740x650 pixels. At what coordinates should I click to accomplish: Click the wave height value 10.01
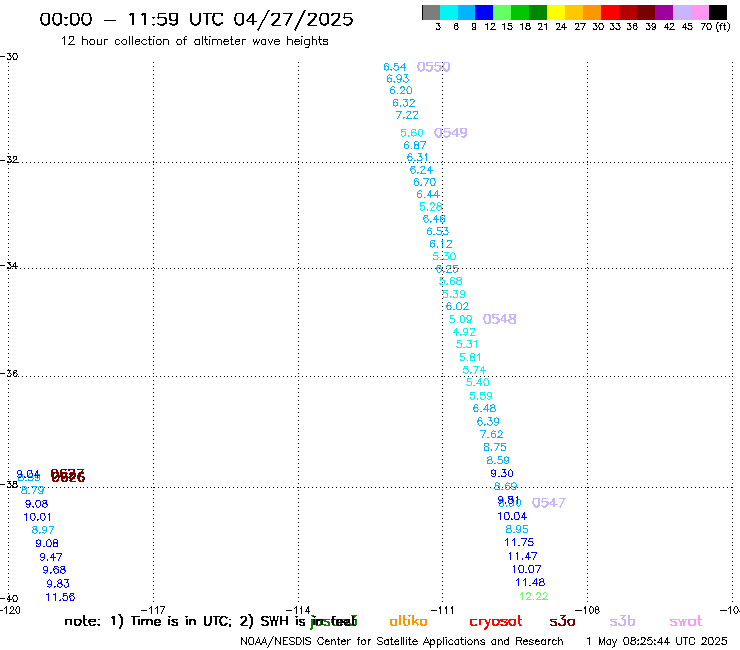[37, 517]
